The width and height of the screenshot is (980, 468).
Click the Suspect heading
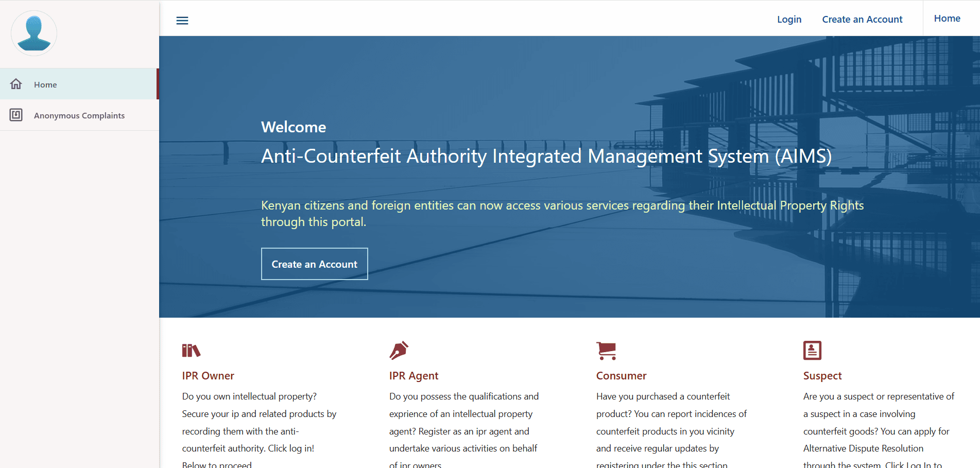(822, 376)
